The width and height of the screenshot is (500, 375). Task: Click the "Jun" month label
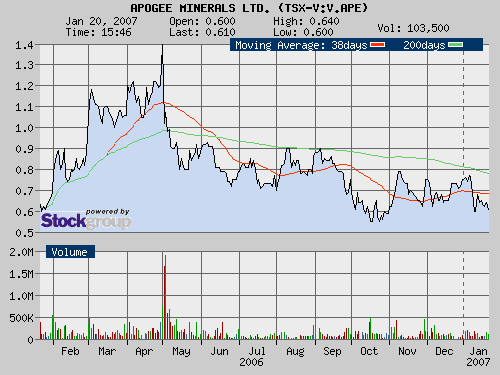click(219, 351)
